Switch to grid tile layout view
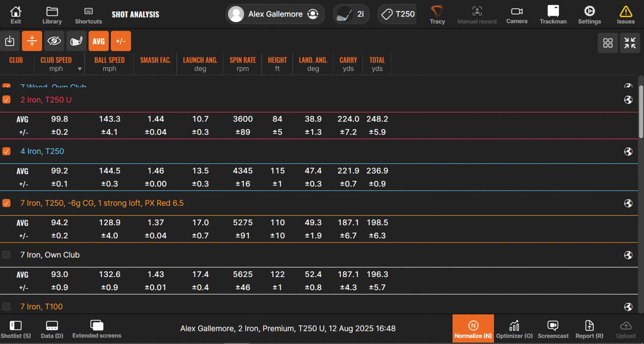This screenshot has width=644, height=344. (607, 43)
